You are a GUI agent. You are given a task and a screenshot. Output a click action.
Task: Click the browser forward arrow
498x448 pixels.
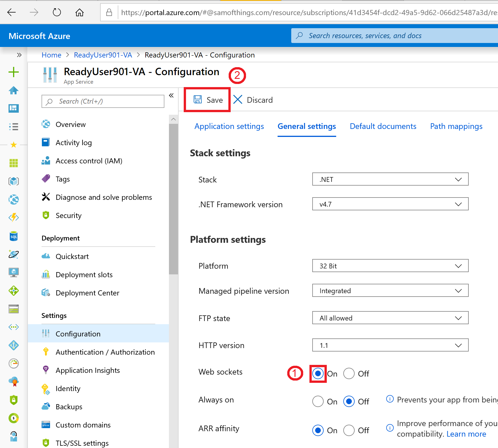pyautogui.click(x=34, y=12)
